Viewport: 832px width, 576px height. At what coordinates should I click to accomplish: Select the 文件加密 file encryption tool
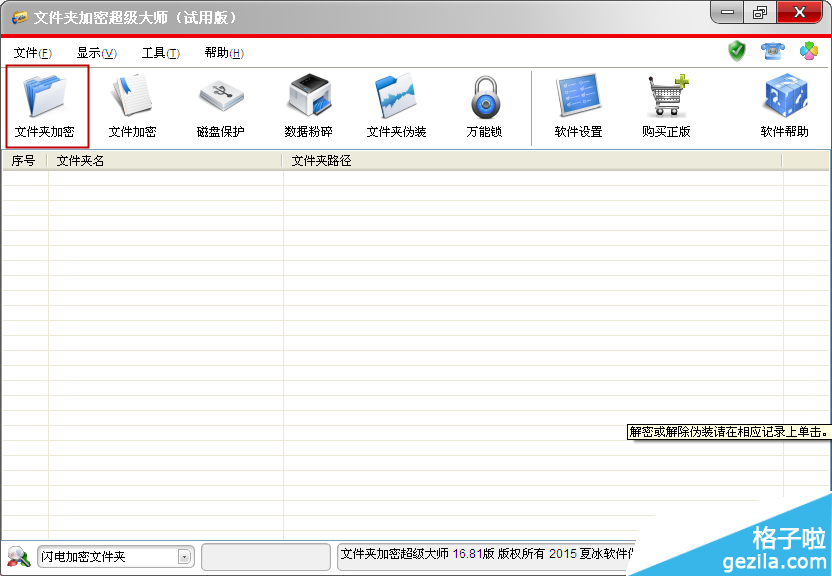tap(132, 106)
